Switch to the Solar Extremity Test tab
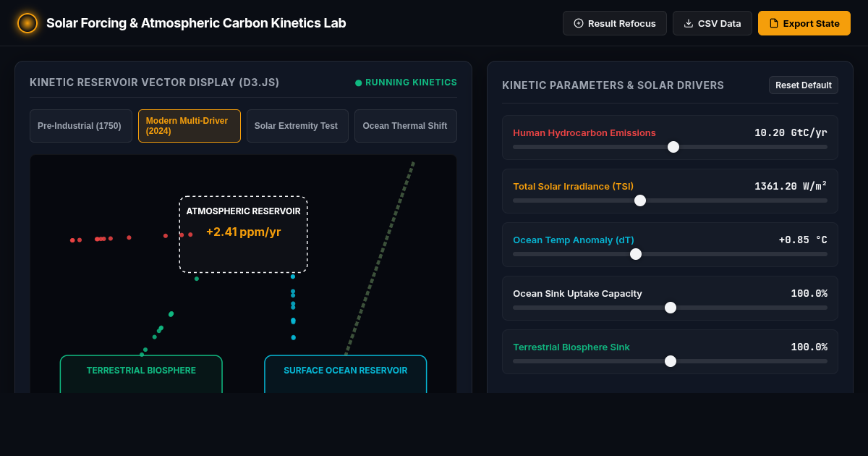This screenshot has height=456, width=868. (297, 126)
